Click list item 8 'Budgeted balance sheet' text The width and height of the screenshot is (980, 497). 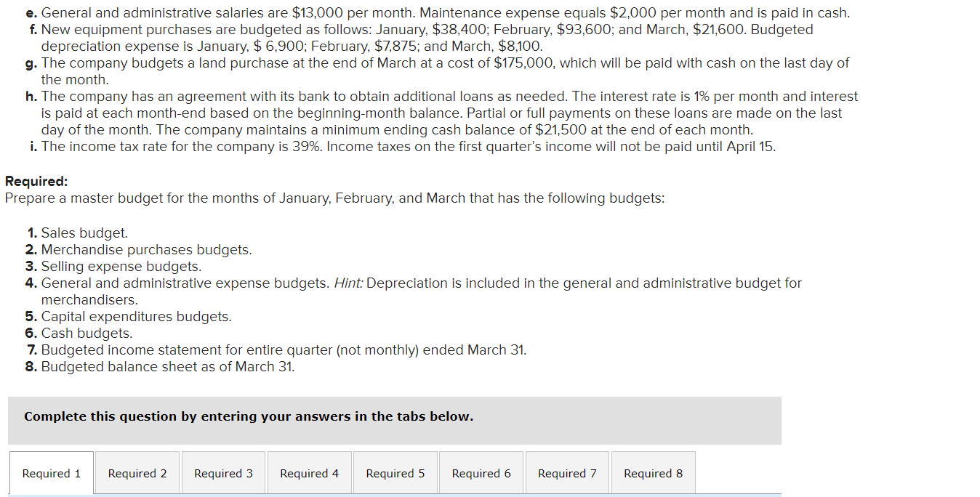tap(161, 367)
